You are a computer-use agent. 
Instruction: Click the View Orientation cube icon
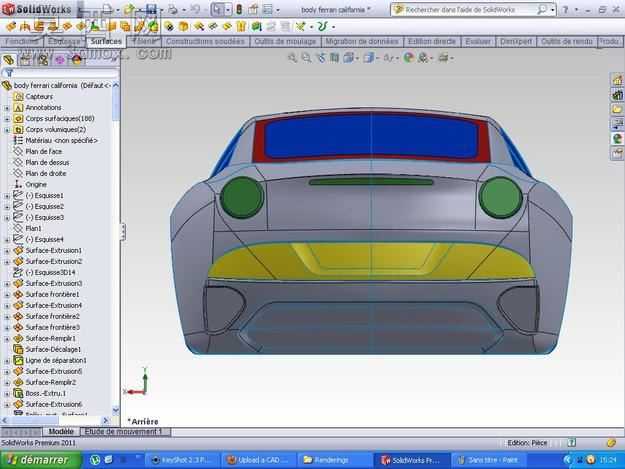(x=349, y=58)
